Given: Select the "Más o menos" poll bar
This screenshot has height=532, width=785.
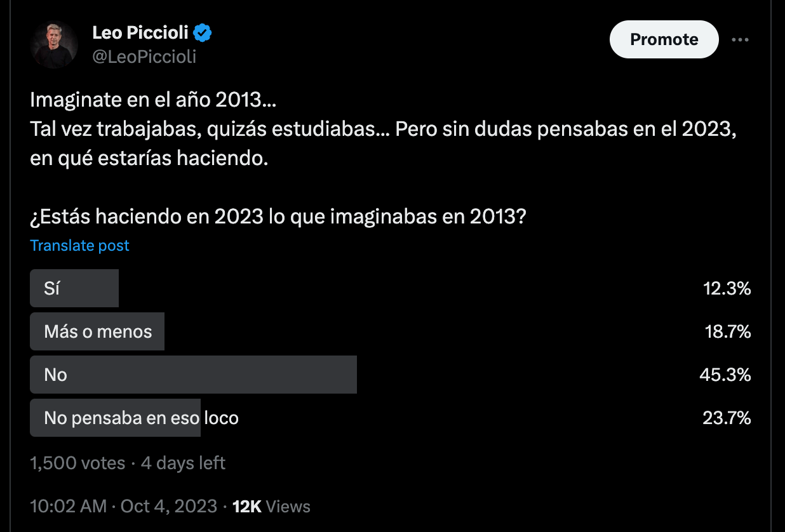Looking at the screenshot, I should pos(97,331).
